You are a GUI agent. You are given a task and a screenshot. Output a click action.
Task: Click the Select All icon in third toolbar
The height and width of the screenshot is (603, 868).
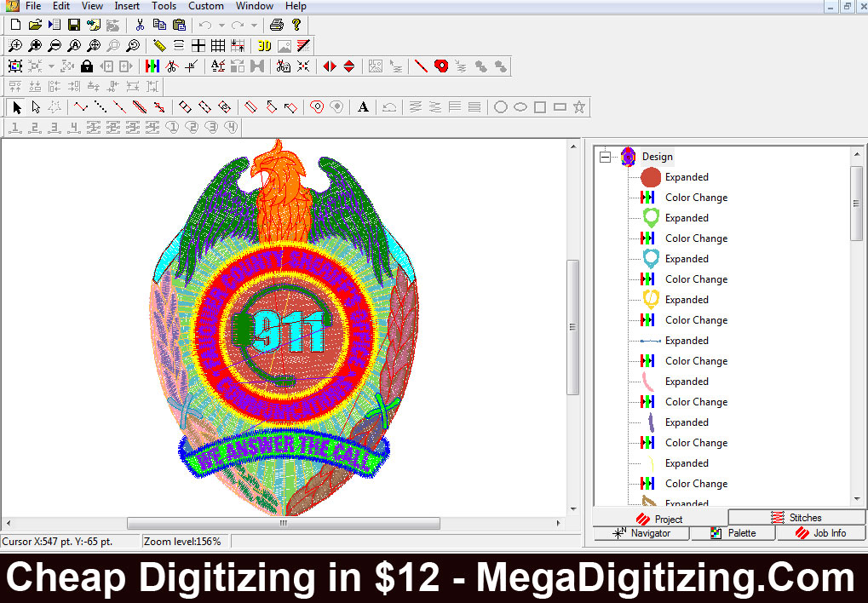[x=15, y=66]
